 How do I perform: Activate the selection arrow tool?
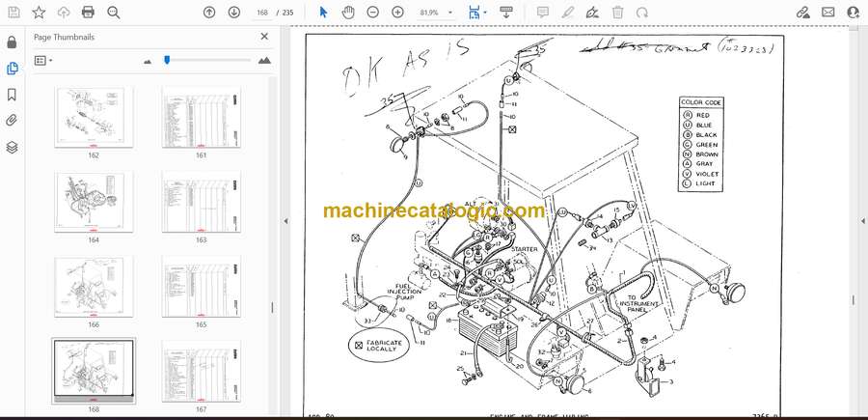tap(324, 13)
